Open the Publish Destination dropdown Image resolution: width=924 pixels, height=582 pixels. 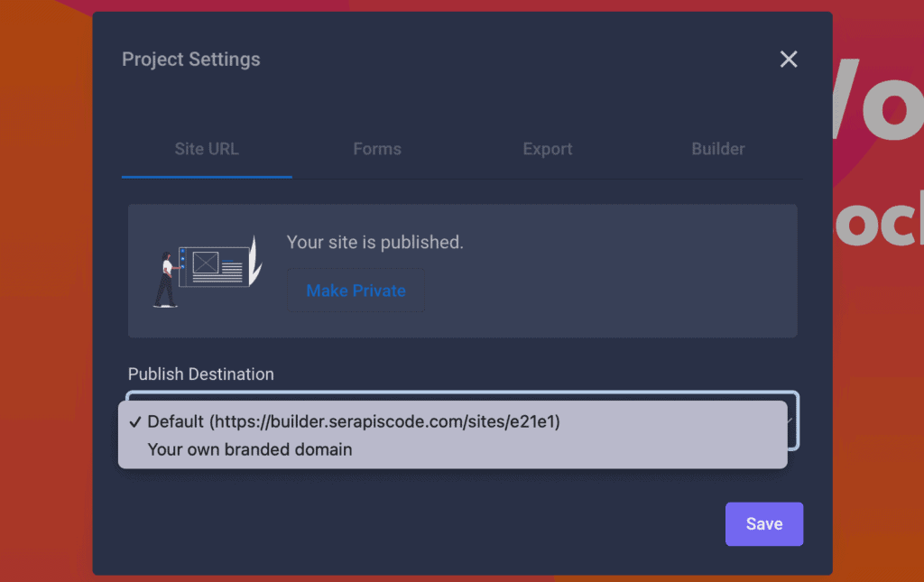(462, 421)
